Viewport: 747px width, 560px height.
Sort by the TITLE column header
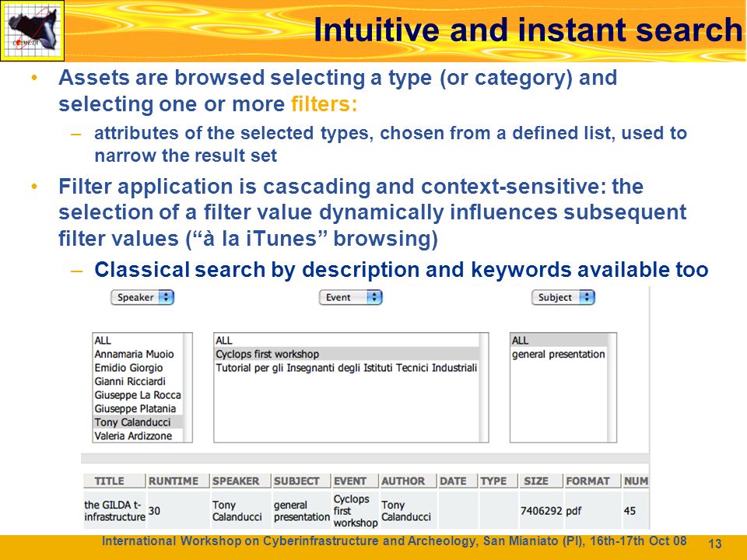(114, 481)
